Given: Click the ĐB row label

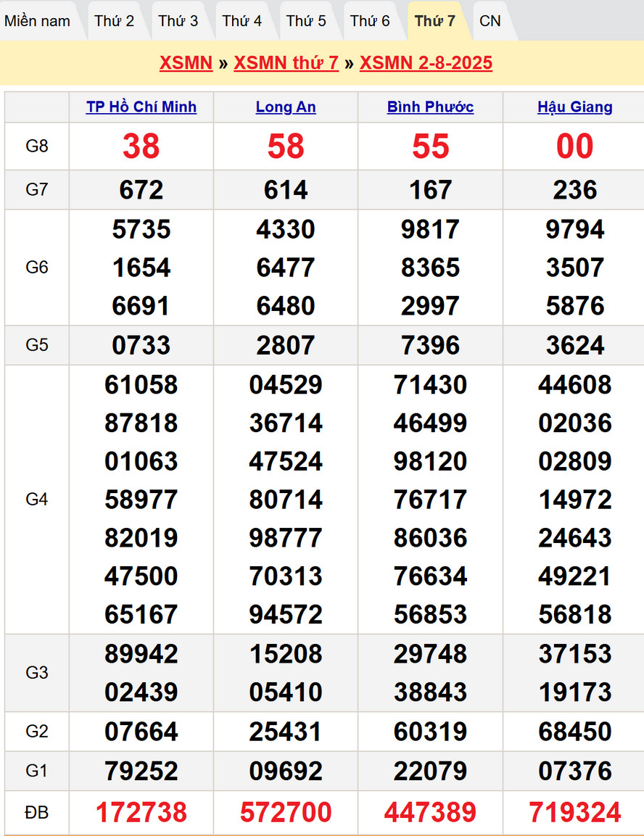Looking at the screenshot, I should click(x=37, y=813).
